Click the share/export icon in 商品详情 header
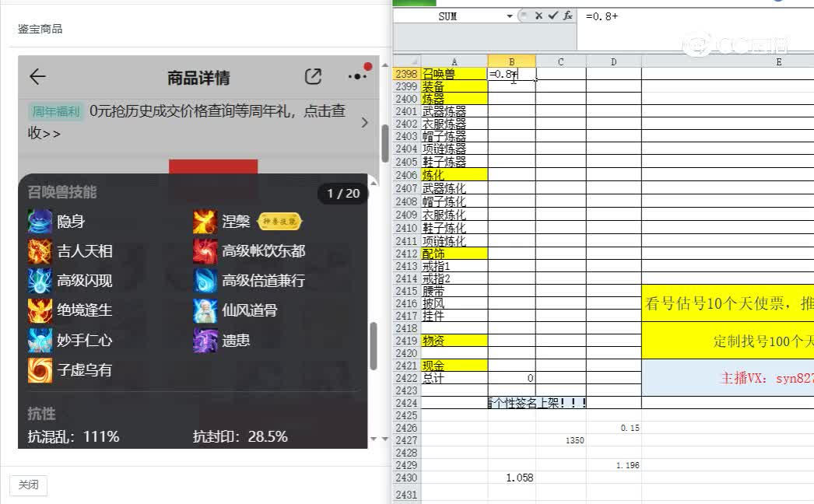814x504 pixels. (313, 77)
